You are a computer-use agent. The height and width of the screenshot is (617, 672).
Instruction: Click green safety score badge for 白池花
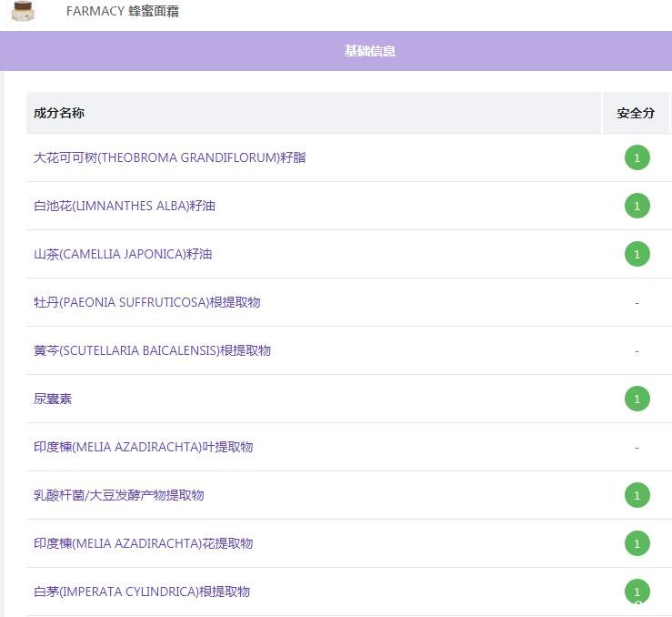click(637, 206)
